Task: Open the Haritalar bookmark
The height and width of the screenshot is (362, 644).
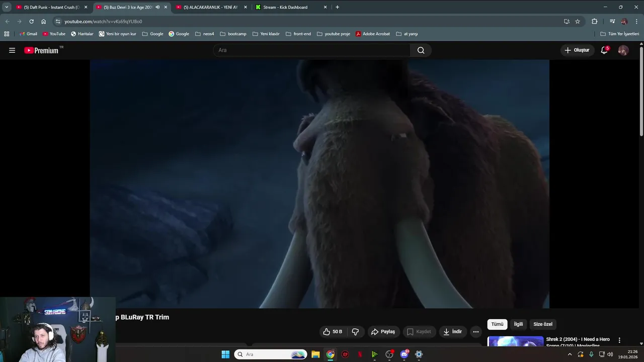Action: pos(82,34)
